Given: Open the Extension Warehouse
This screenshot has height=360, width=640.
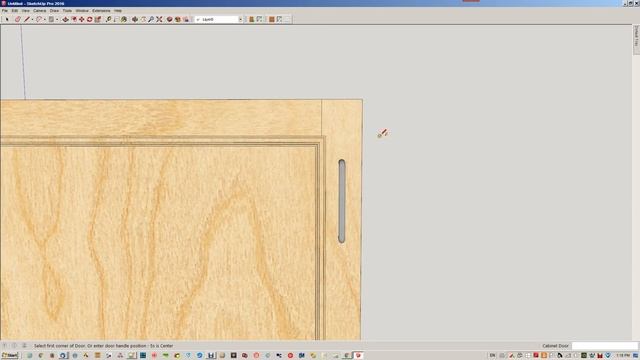Looking at the screenshot, I should point(178,19).
